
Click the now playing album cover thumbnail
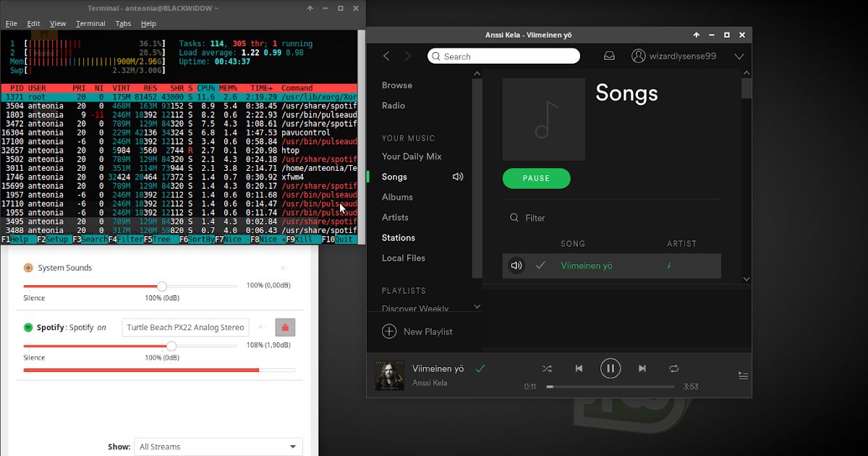389,375
